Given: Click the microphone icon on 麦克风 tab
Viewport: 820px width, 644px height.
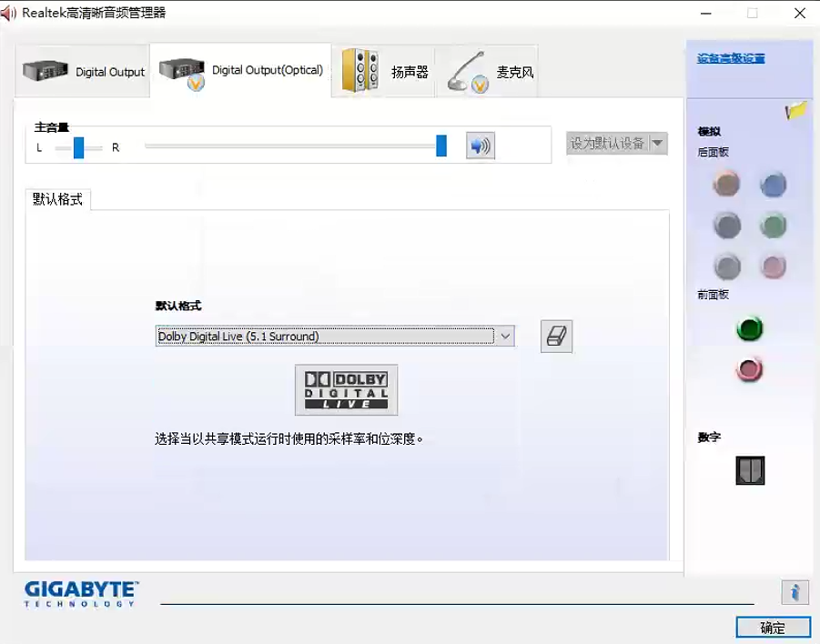Looking at the screenshot, I should (468, 72).
